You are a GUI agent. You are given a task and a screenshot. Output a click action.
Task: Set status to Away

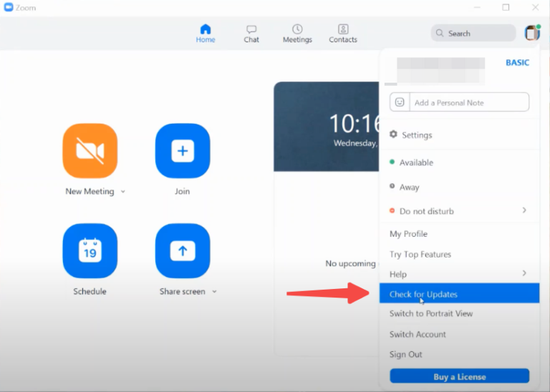[460, 187]
